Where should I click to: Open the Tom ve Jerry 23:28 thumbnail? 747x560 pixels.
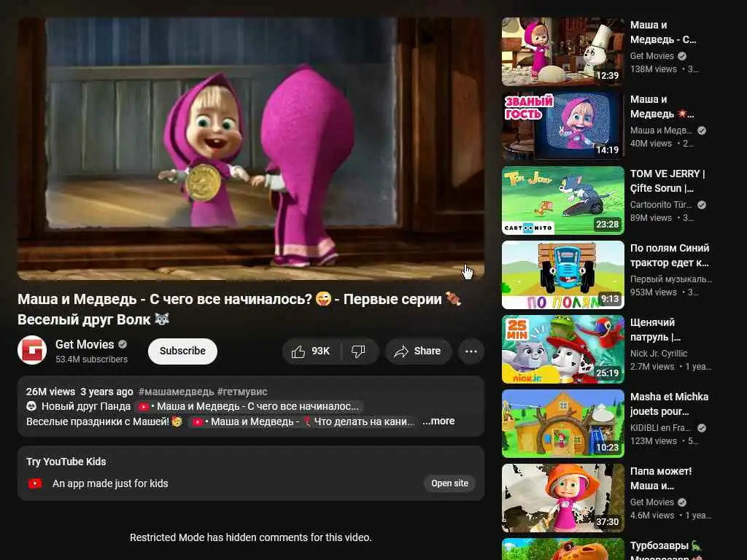[562, 200]
